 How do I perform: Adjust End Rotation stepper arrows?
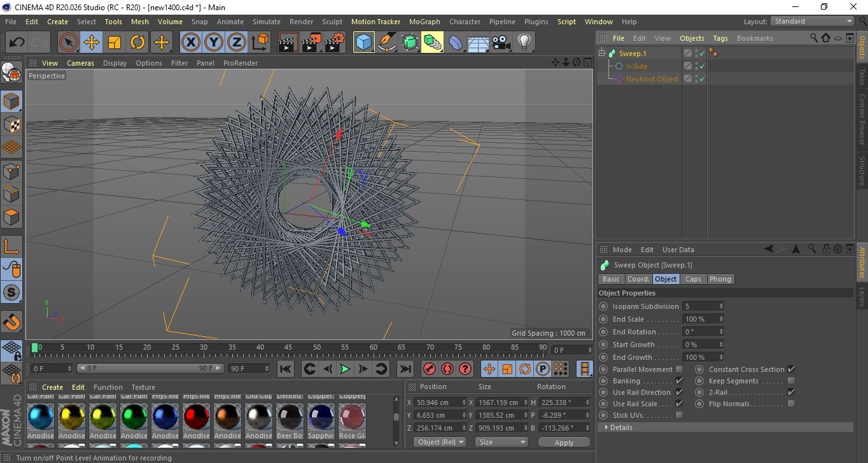click(x=721, y=332)
